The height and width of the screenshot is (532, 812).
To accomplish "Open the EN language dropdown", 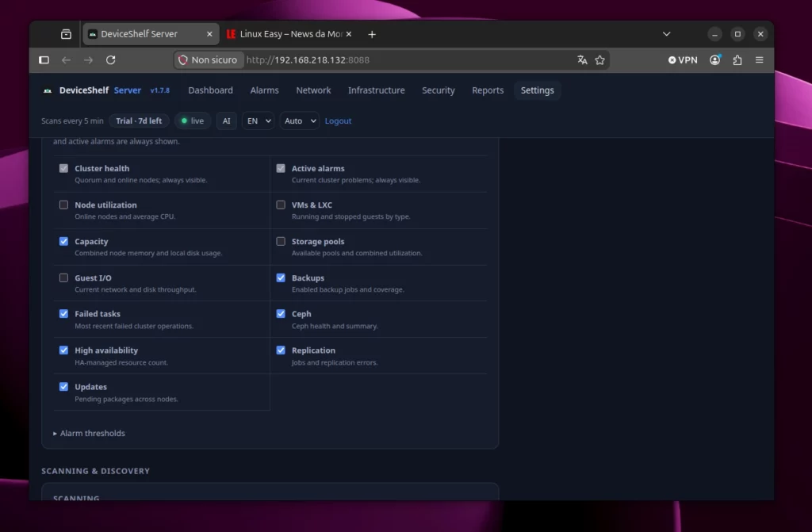I will (258, 121).
